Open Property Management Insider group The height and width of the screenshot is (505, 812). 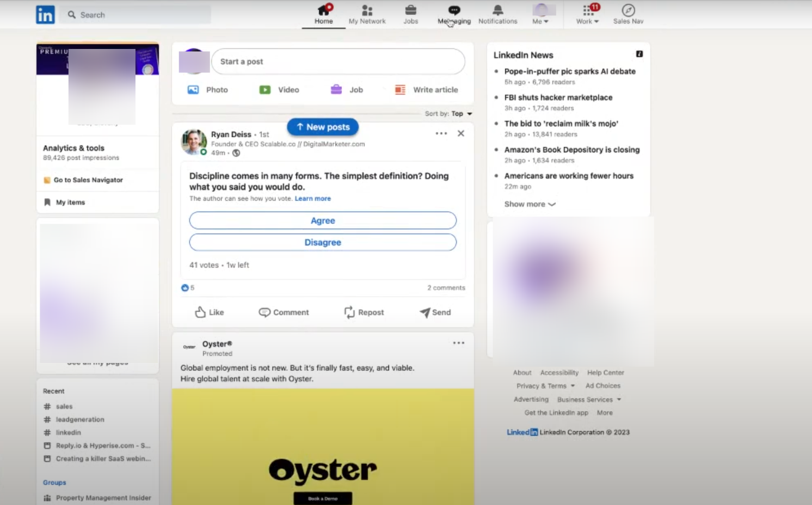pyautogui.click(x=97, y=498)
